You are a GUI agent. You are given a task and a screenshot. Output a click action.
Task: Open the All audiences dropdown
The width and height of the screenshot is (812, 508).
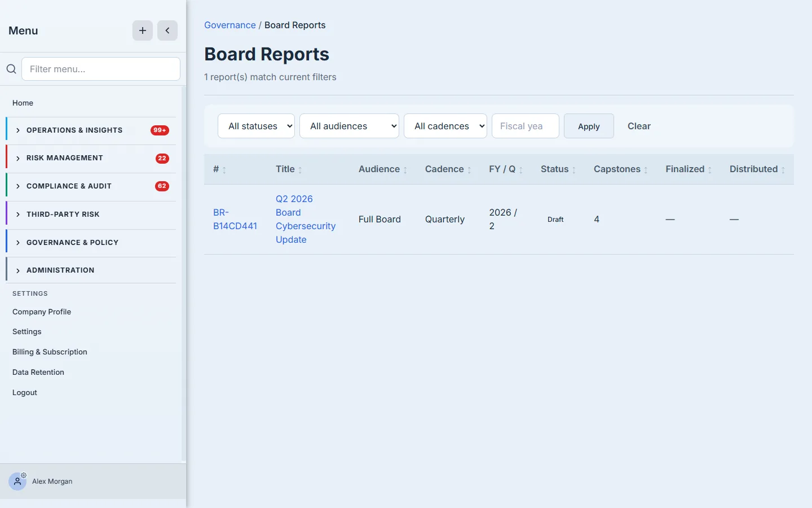point(349,126)
